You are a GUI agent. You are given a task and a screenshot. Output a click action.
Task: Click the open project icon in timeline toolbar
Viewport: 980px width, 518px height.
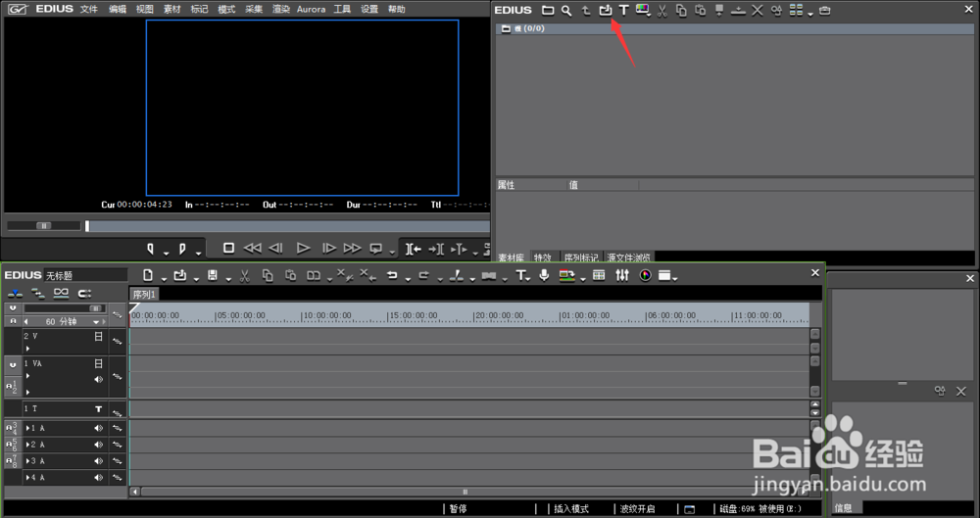[x=180, y=275]
